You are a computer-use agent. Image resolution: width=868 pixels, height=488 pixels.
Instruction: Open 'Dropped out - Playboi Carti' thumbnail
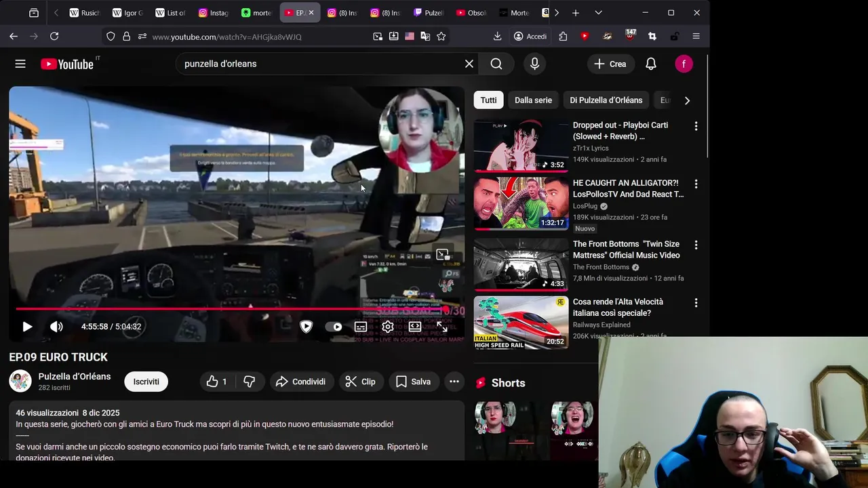tap(521, 146)
